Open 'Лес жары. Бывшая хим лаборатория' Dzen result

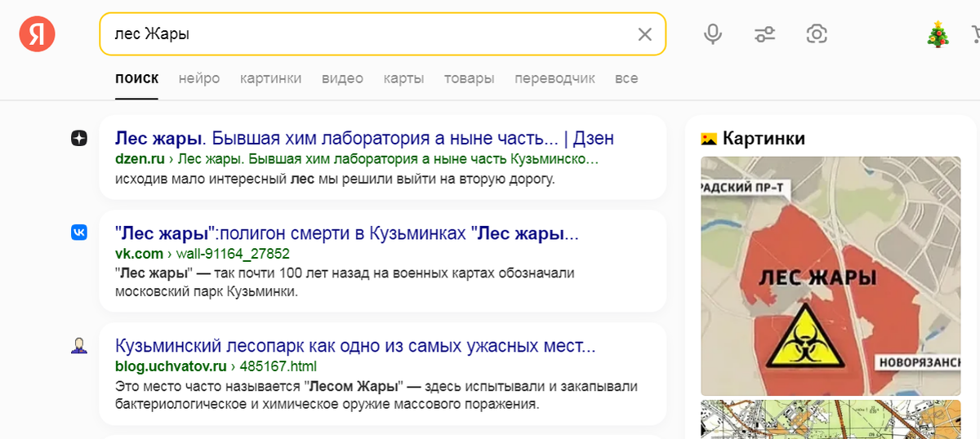click(364, 138)
